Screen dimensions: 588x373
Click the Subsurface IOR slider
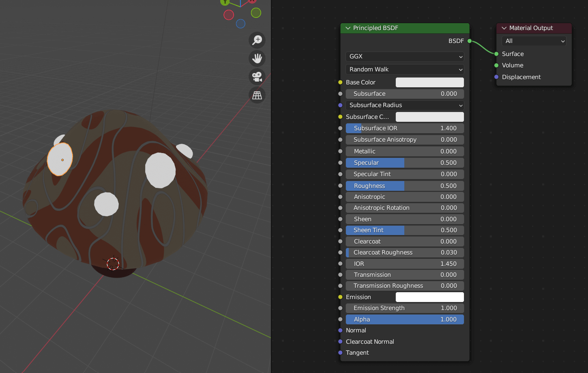pos(405,128)
